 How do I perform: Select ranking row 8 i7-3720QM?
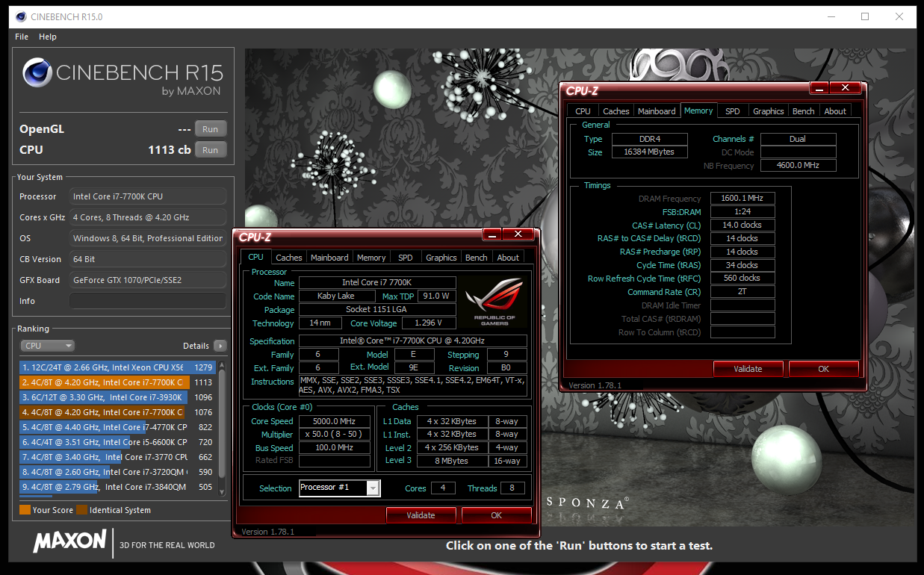[117, 472]
